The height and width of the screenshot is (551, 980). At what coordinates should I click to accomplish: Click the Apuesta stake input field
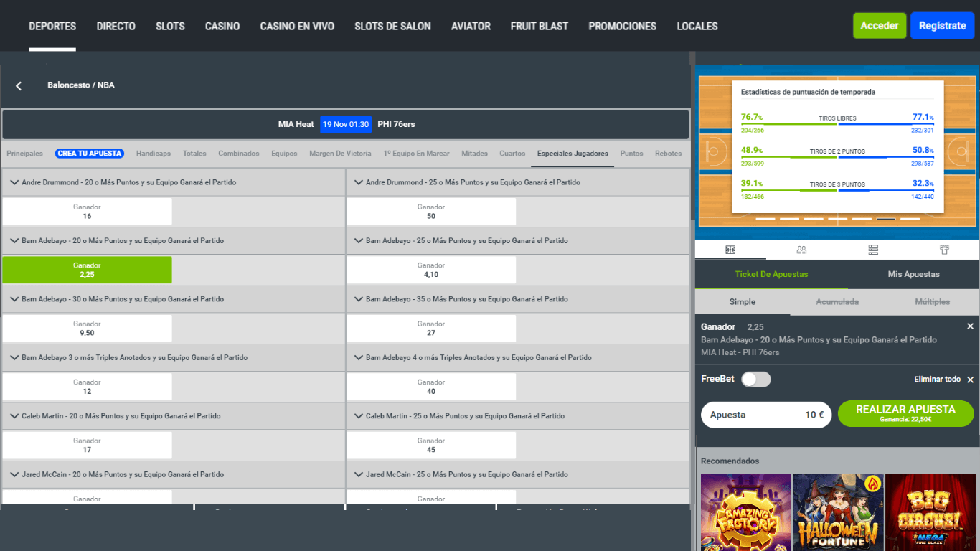tap(766, 415)
